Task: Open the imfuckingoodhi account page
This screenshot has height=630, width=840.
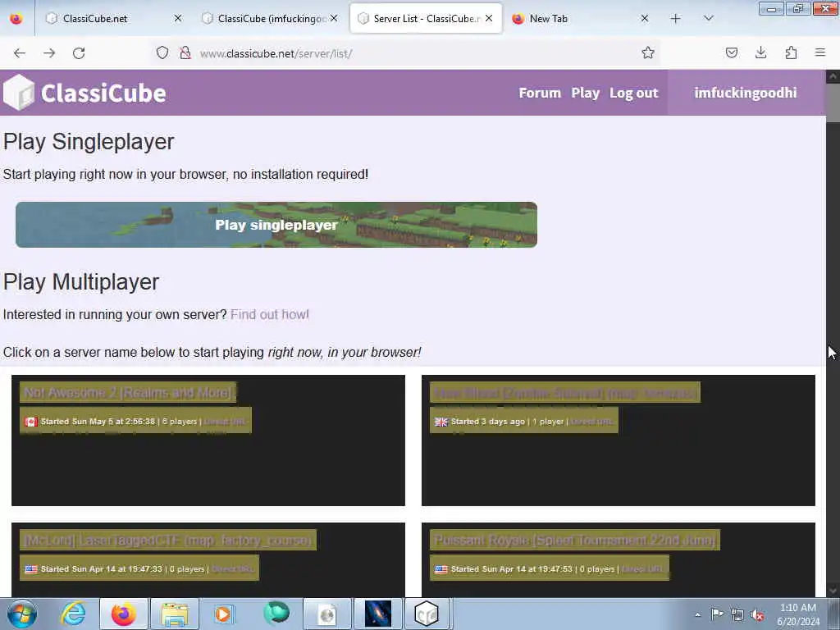Action: (745, 93)
